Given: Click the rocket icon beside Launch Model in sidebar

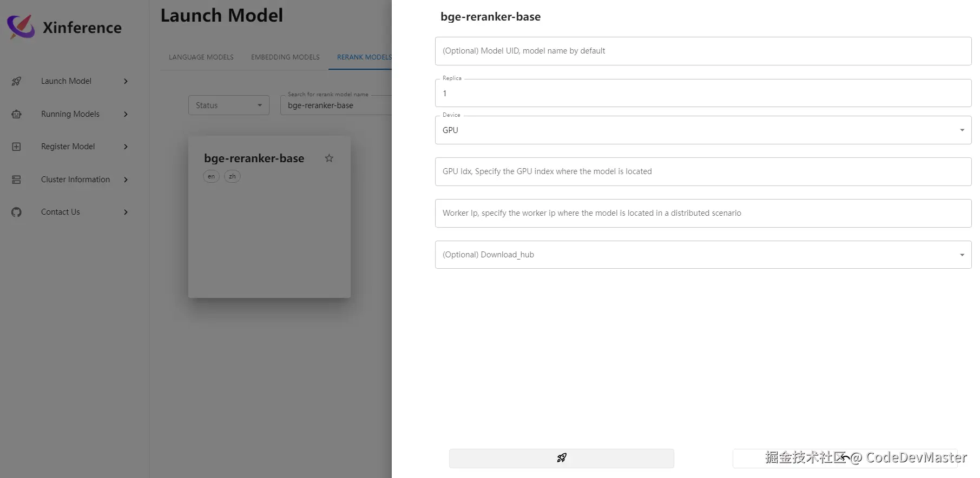Looking at the screenshot, I should tap(17, 81).
